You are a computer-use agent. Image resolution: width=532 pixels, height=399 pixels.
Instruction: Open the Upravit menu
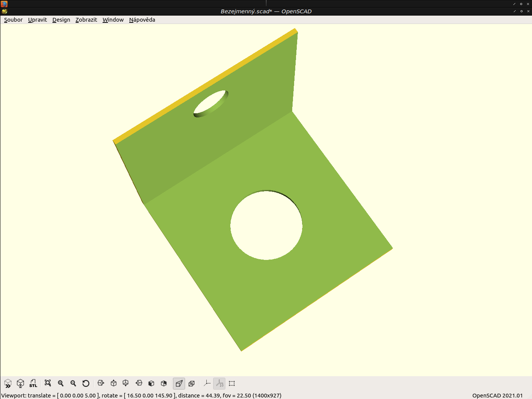pos(37,20)
